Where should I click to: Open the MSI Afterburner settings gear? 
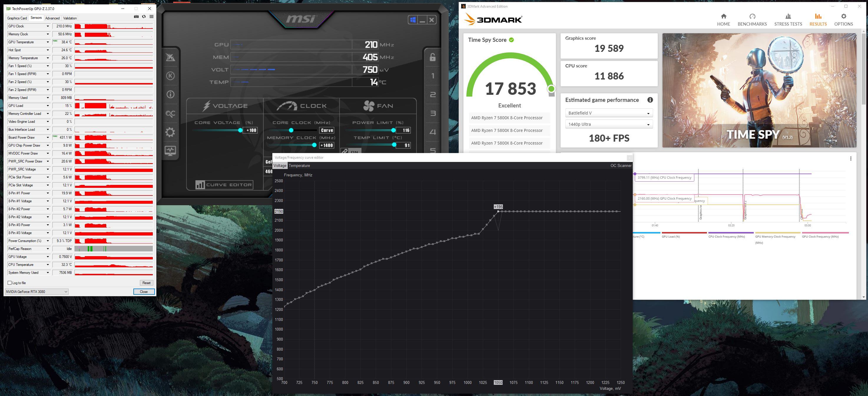pos(170,132)
